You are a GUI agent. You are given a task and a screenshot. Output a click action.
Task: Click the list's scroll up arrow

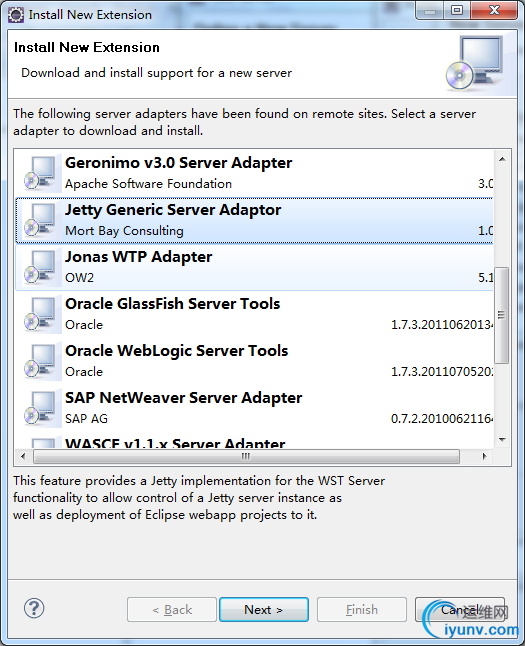[502, 159]
